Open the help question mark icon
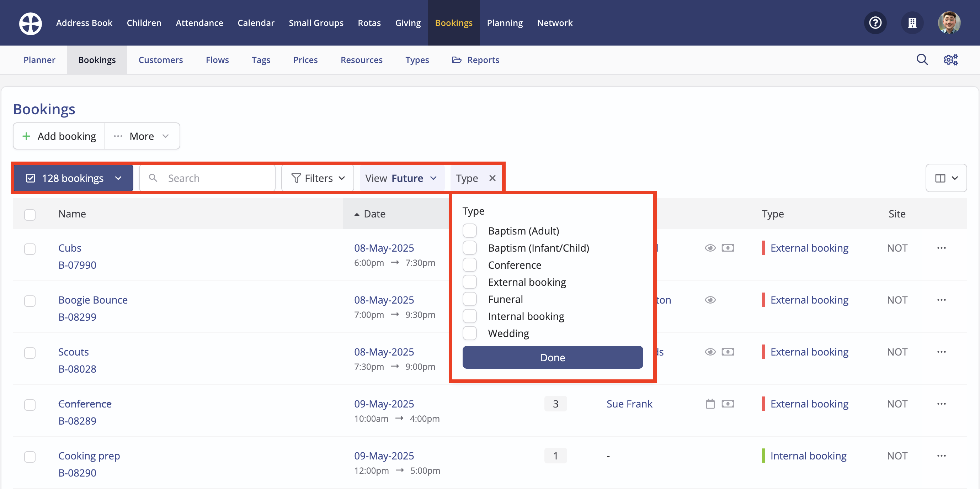This screenshot has width=980, height=489. [875, 23]
